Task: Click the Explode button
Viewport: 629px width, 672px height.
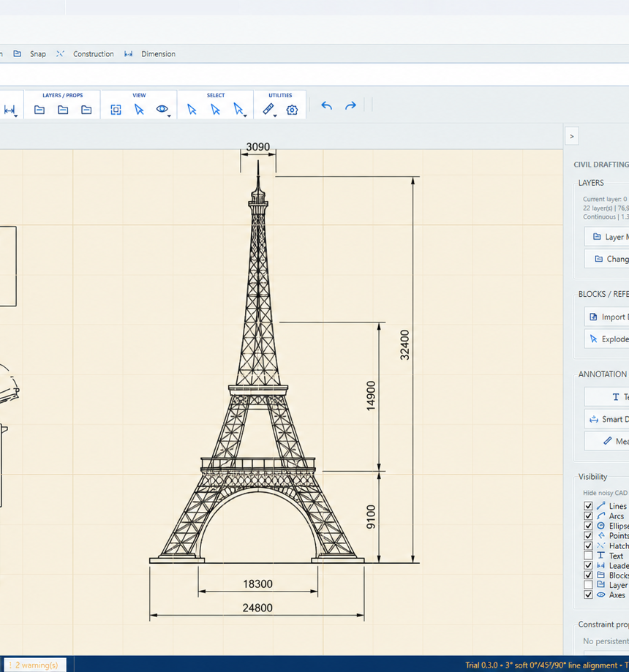Action: coord(607,339)
